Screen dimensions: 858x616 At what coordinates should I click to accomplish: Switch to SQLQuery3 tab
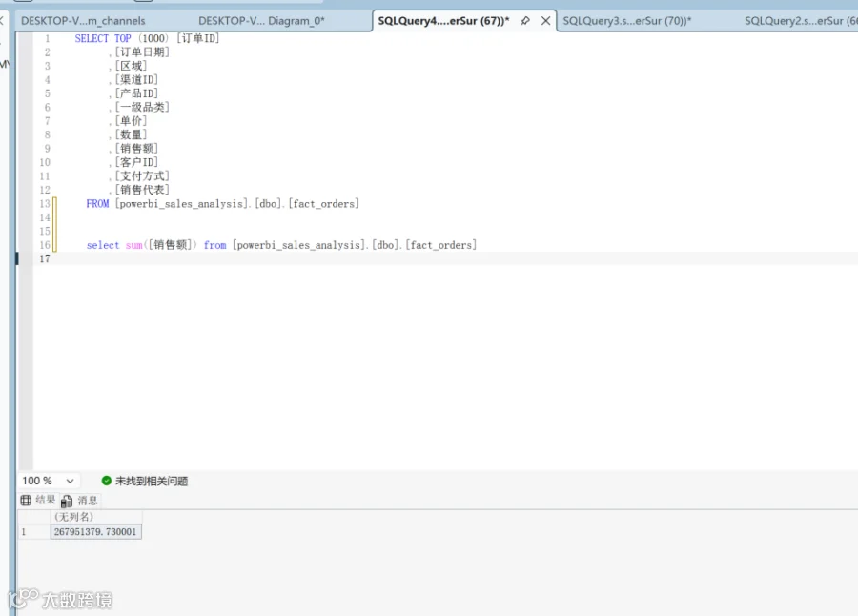point(627,21)
